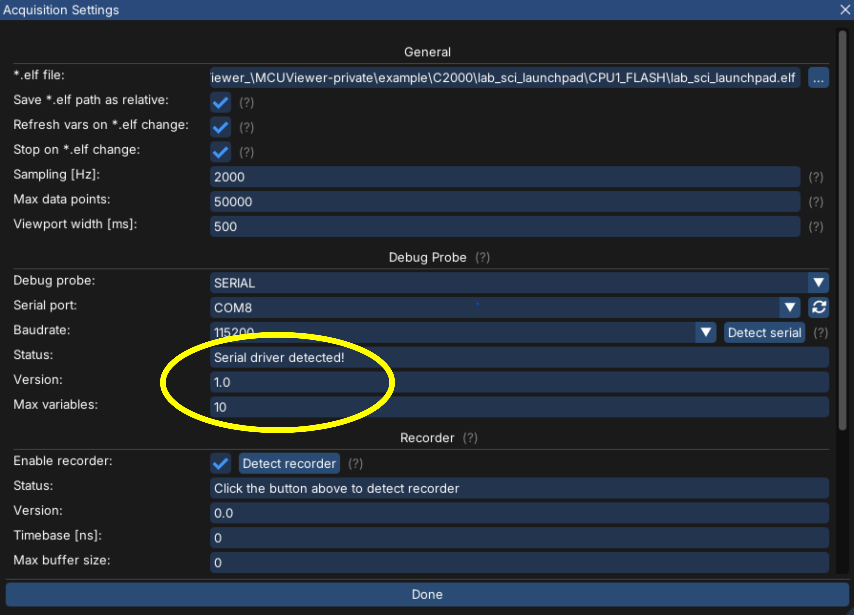The image size is (855, 616).
Task: Expand the Serial port COM8 dropdown
Action: (789, 307)
